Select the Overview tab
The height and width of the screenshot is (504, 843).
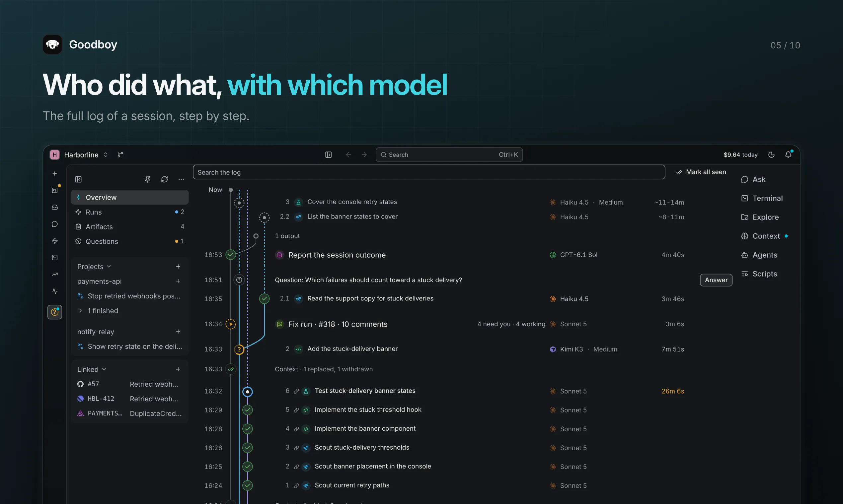130,197
